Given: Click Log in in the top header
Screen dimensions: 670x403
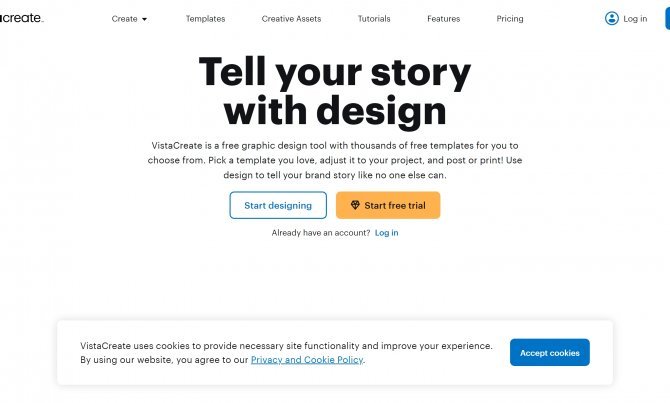Looking at the screenshot, I should (635, 19).
